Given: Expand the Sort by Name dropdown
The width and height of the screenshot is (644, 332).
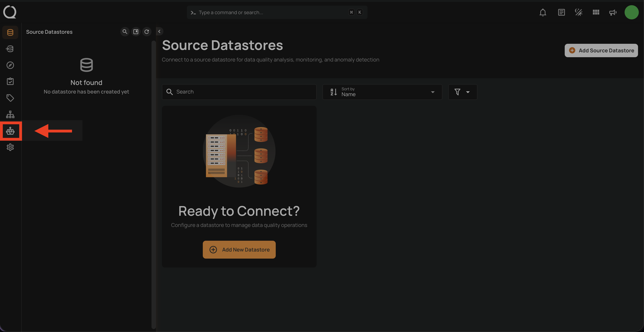Looking at the screenshot, I should [x=382, y=92].
